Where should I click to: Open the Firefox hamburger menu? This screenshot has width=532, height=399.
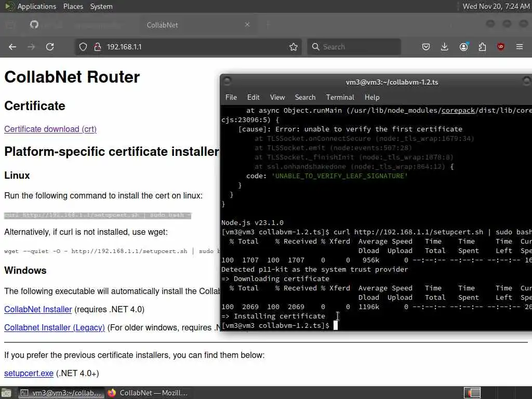tap(520, 47)
